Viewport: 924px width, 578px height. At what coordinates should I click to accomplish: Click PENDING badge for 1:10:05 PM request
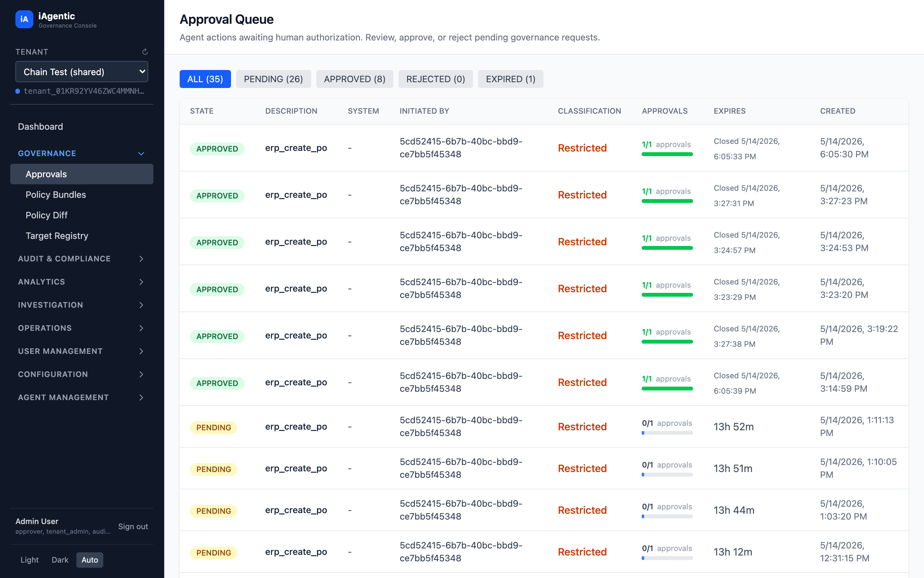coord(213,469)
